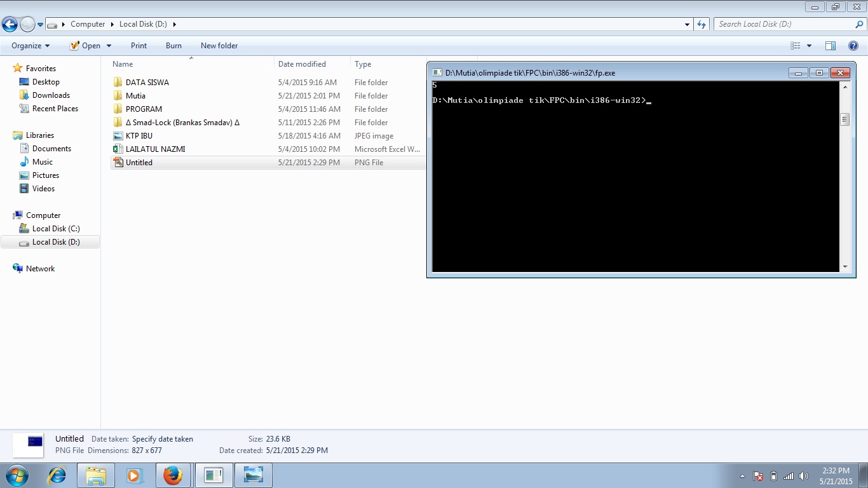Click the Burn toolbar item
Screen dimensions: 868x488
pos(173,46)
